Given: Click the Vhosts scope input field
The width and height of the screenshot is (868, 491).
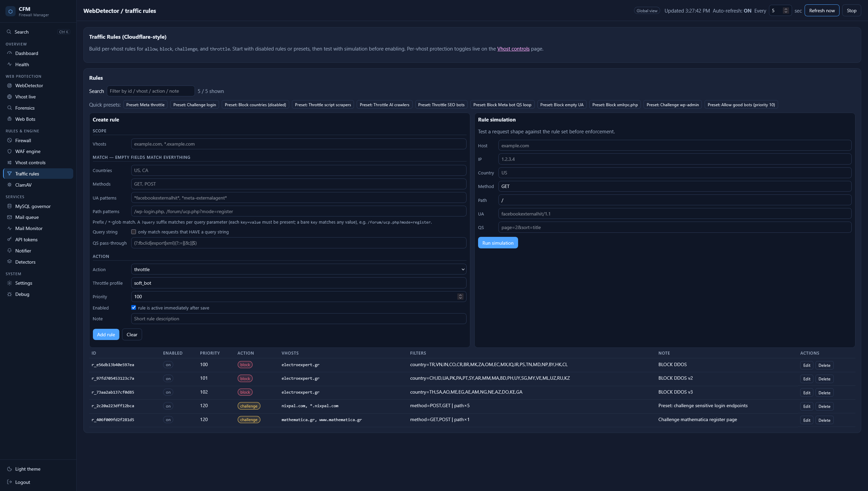Looking at the screenshot, I should (x=298, y=144).
